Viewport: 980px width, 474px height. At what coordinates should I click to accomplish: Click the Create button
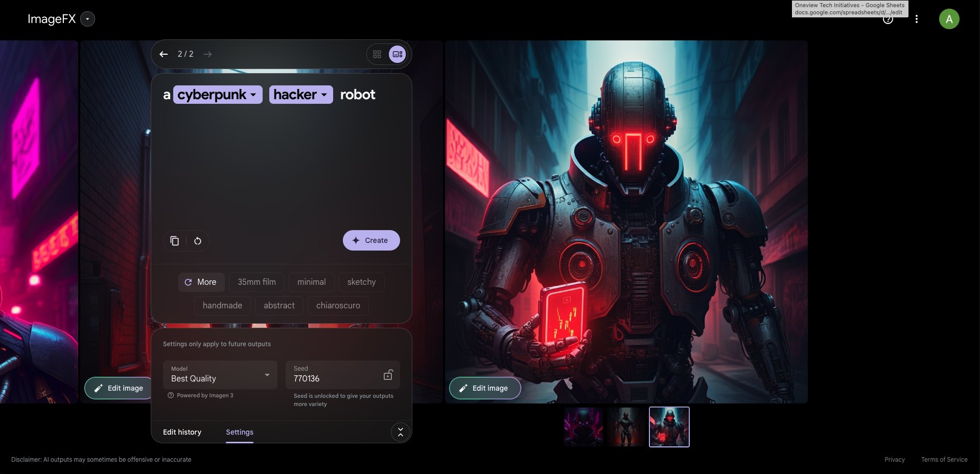[x=371, y=240]
